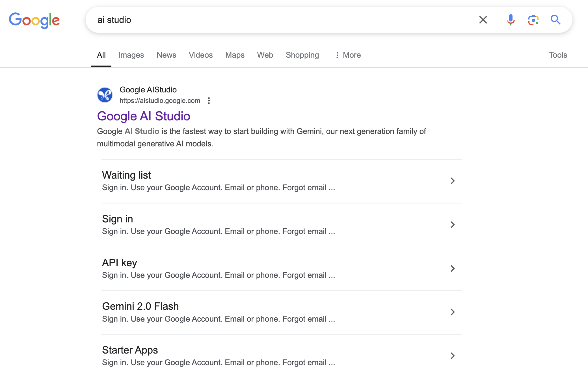This screenshot has width=588, height=377.
Task: Open the Starter Apps chevron arrow
Action: click(x=452, y=356)
